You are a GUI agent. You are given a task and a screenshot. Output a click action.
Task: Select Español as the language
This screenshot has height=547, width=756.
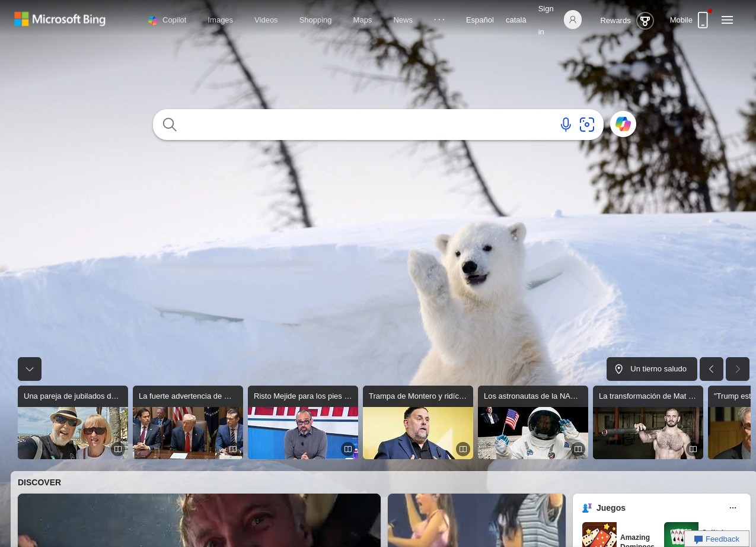click(480, 20)
